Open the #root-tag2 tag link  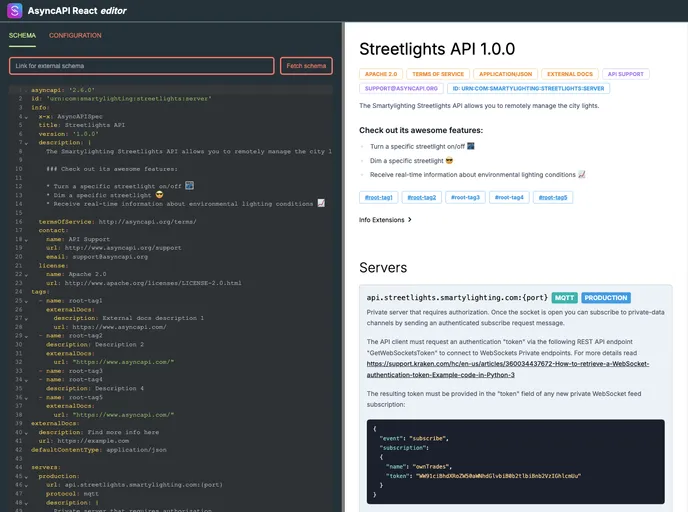pyautogui.click(x=422, y=197)
